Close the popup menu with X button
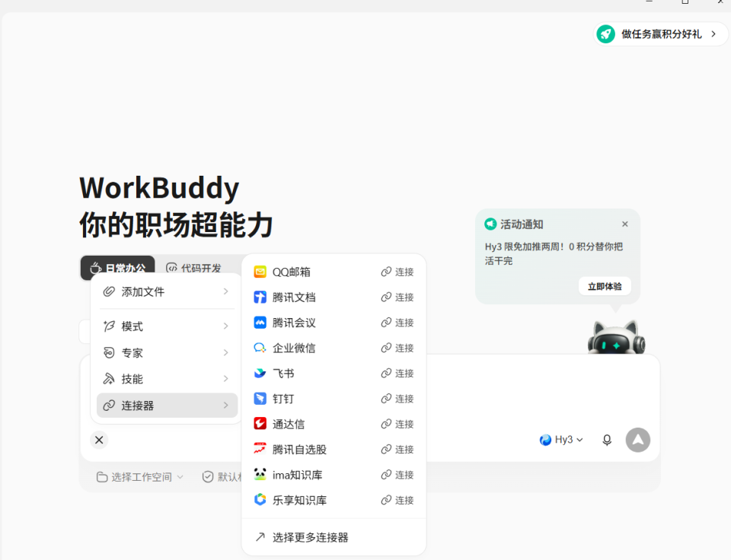731x560 pixels. coord(99,440)
